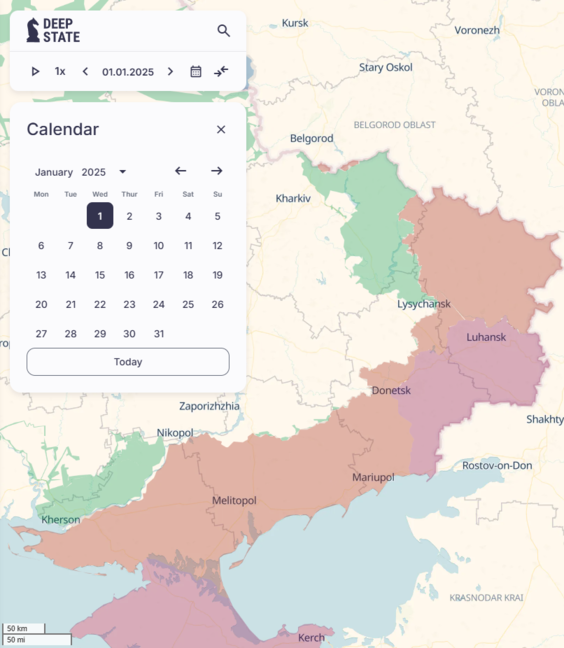
Task: Advance to next date using right chevron
Action: tap(170, 71)
